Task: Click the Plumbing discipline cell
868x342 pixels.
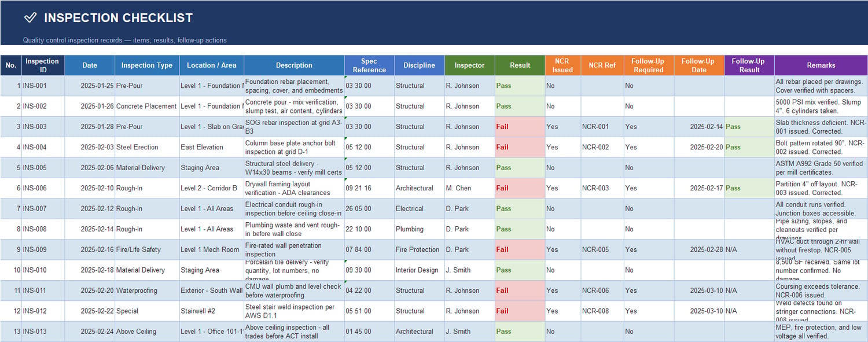Action: pos(420,229)
